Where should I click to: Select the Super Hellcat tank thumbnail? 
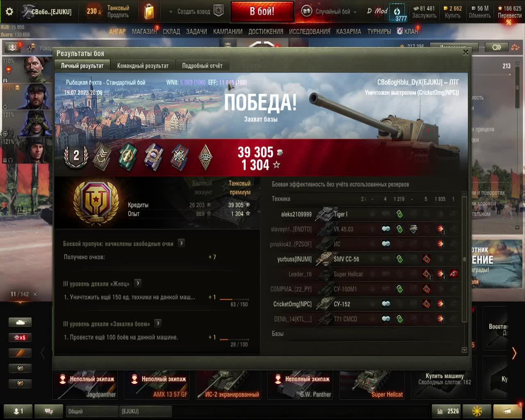(x=375, y=385)
